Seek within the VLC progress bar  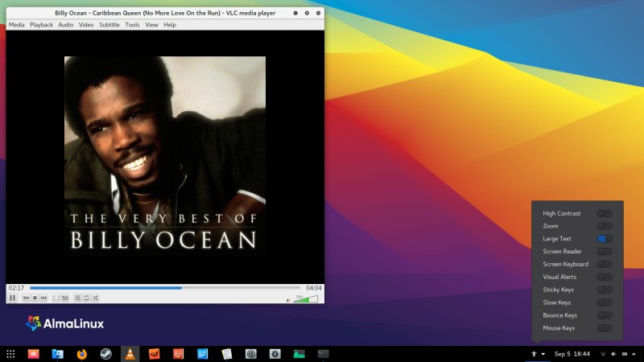(165, 288)
